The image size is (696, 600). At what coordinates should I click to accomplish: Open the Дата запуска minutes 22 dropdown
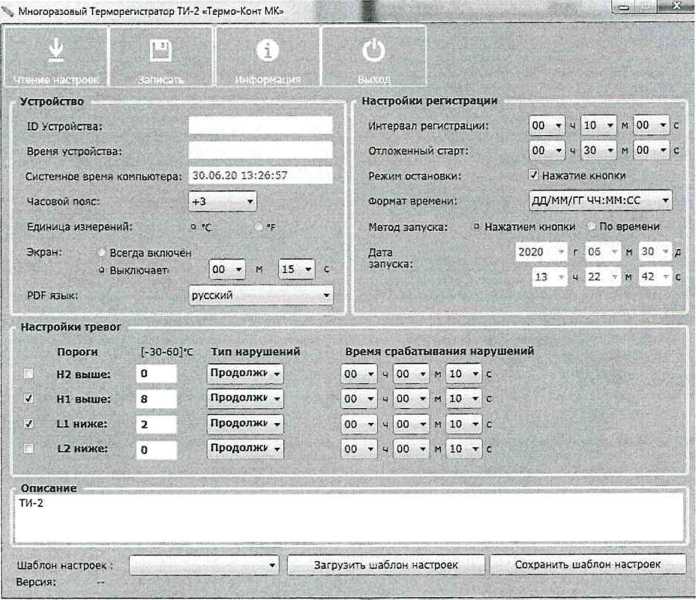click(x=603, y=277)
